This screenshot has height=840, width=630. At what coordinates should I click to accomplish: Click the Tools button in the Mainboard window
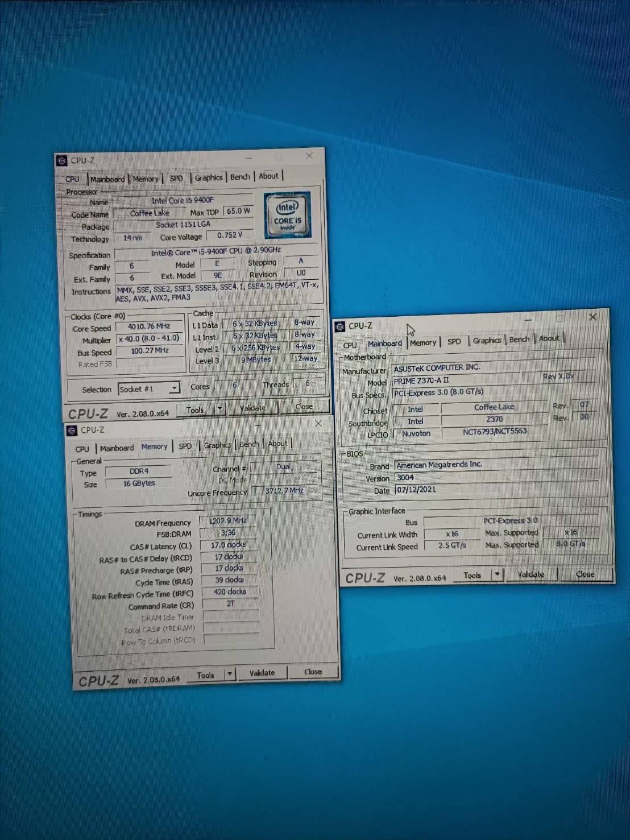point(472,576)
